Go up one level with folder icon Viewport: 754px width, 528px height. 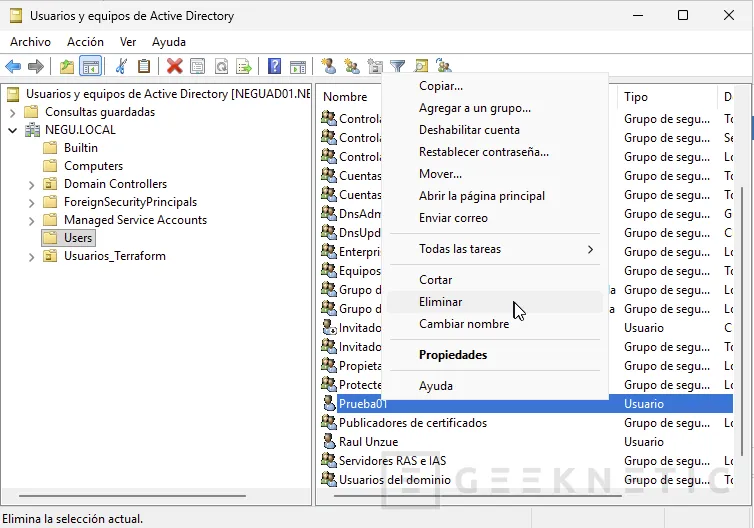67,66
